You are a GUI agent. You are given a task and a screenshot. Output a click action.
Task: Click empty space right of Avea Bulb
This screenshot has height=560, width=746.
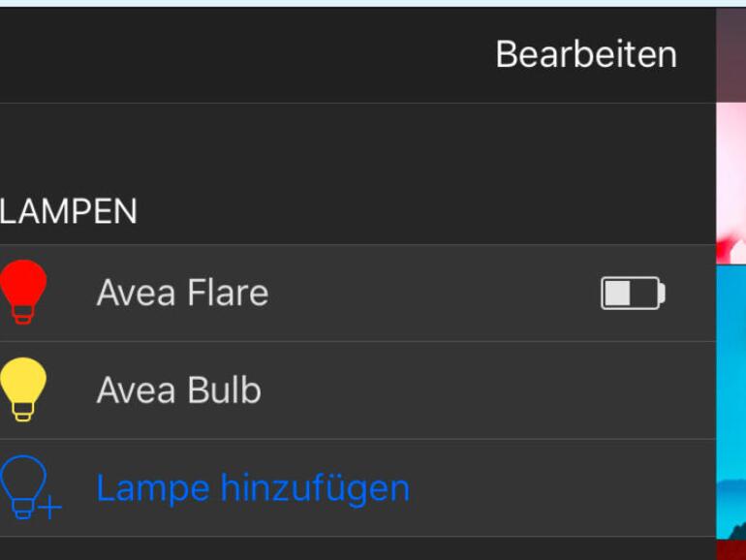(484, 390)
